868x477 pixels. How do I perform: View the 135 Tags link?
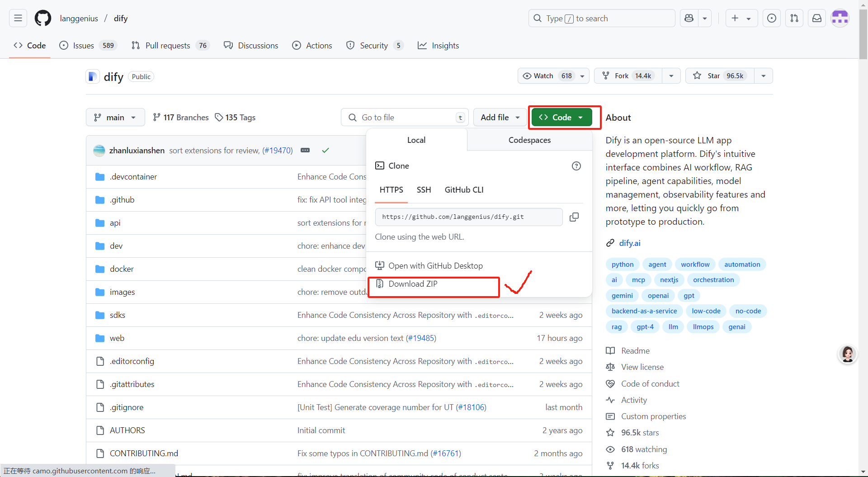[235, 118]
